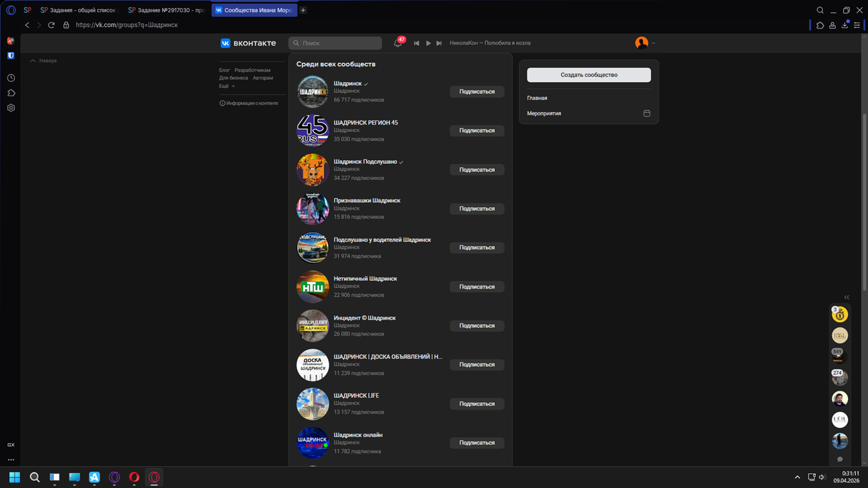Screen dimensions: 868x488
Task: Open GX Control in sidebar
Action: [x=11, y=445]
